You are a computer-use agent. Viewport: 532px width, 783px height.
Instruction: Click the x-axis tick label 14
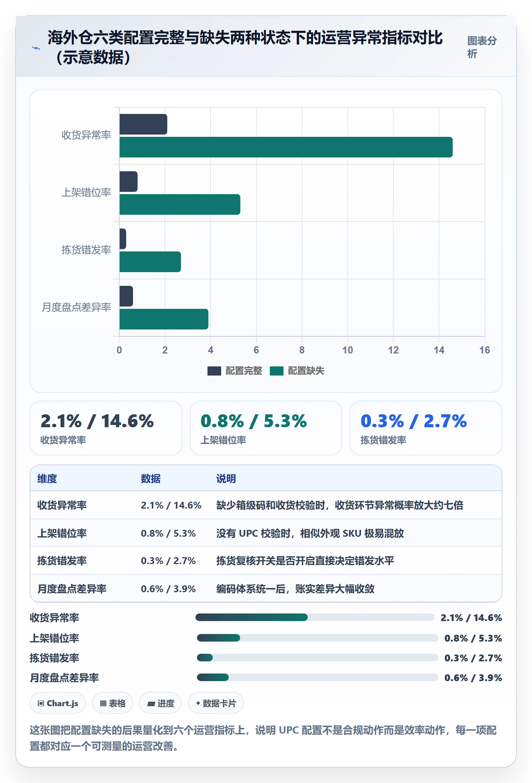click(x=439, y=350)
